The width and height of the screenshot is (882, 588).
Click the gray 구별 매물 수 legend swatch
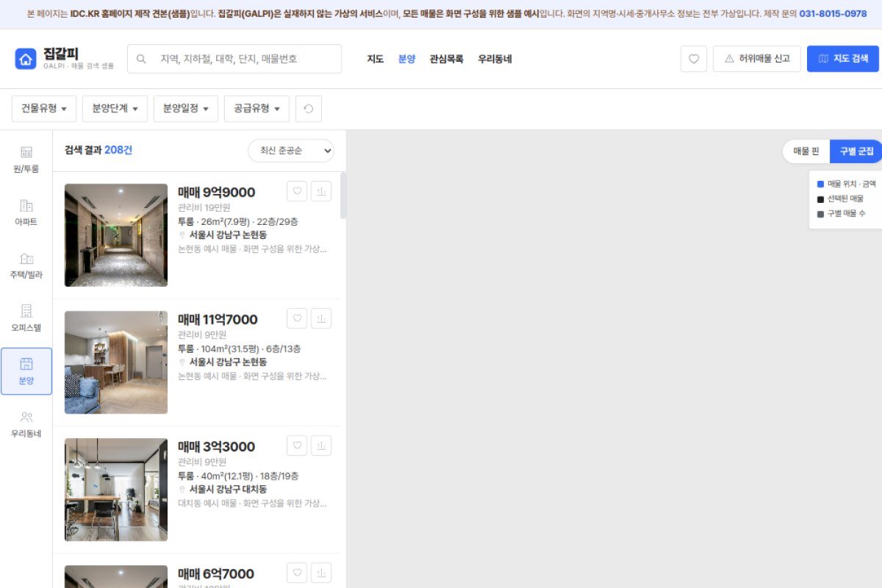pyautogui.click(x=821, y=214)
